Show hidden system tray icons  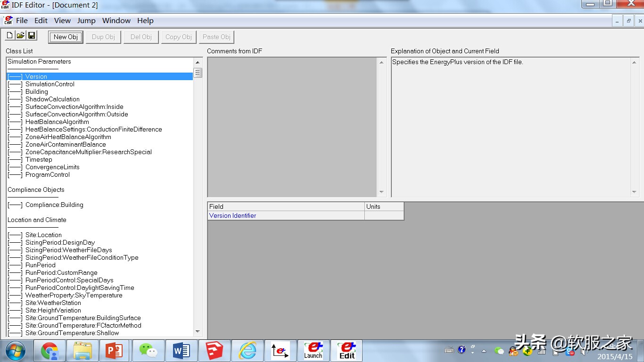click(484, 351)
